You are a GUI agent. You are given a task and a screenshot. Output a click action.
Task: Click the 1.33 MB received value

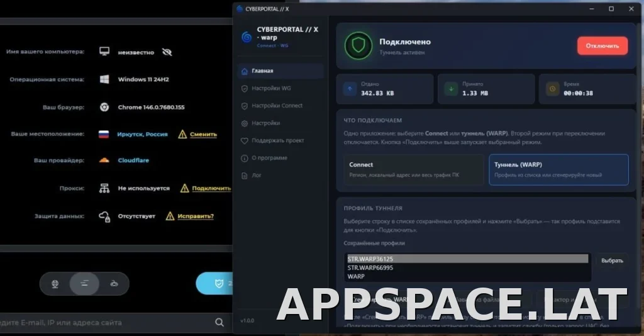click(475, 93)
